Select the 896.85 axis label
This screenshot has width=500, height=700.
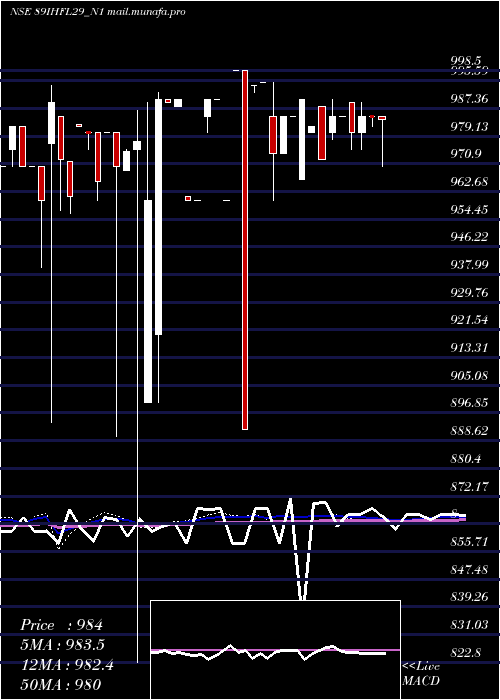point(469,403)
